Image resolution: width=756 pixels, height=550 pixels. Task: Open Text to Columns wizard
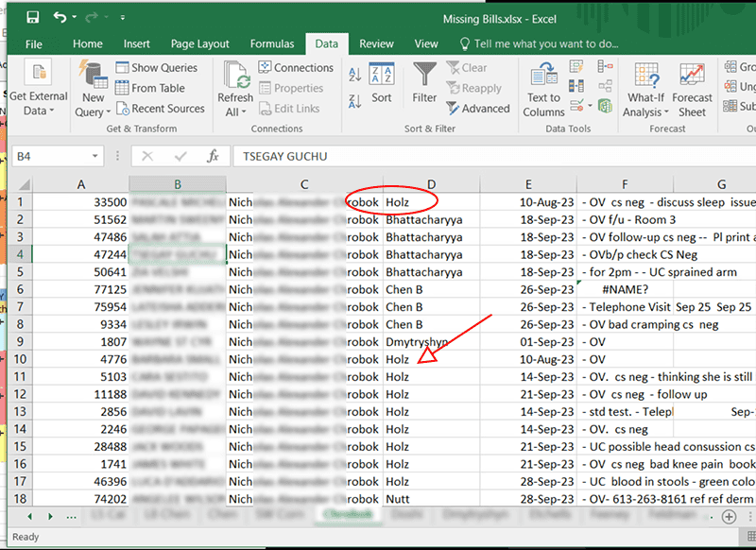click(543, 91)
